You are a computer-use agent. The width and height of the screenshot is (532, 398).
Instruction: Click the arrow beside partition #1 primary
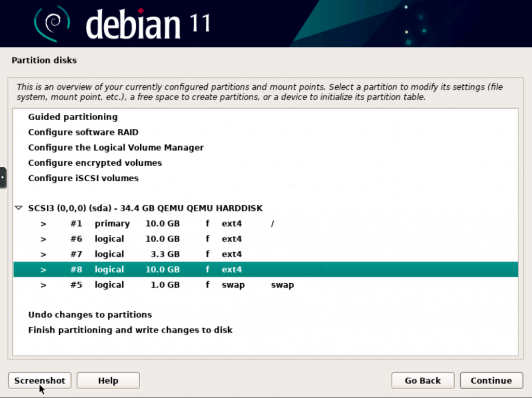[44, 224]
